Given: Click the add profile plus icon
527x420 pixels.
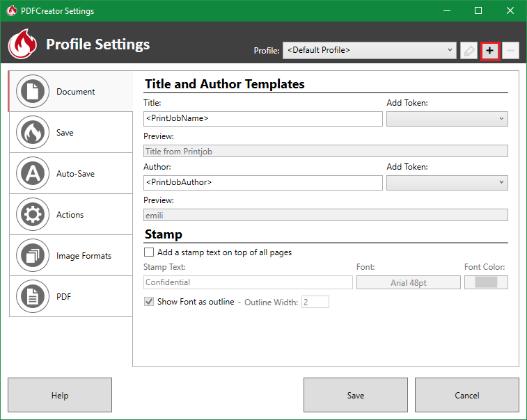Looking at the screenshot, I should coord(489,51).
